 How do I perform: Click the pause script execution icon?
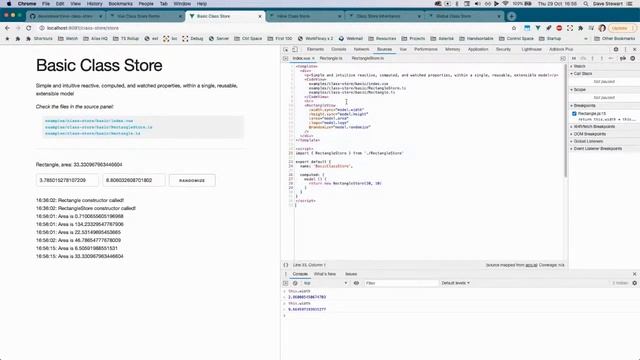(574, 58)
